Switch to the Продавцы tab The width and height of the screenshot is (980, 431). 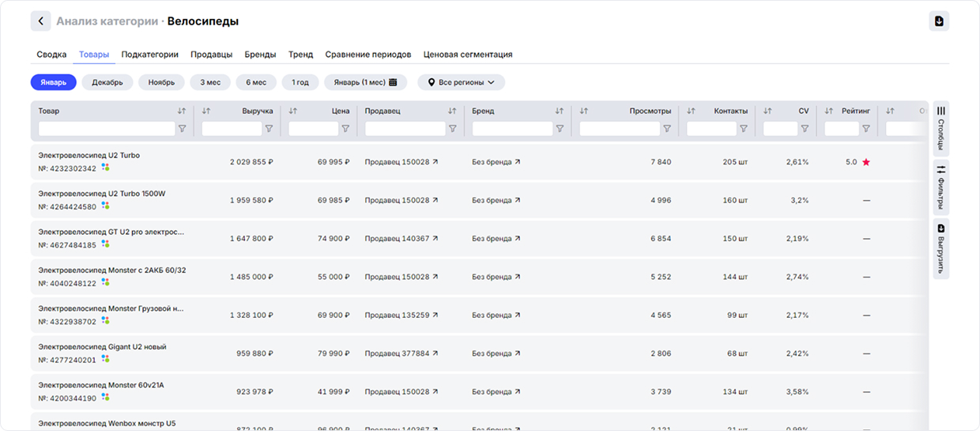(x=211, y=55)
